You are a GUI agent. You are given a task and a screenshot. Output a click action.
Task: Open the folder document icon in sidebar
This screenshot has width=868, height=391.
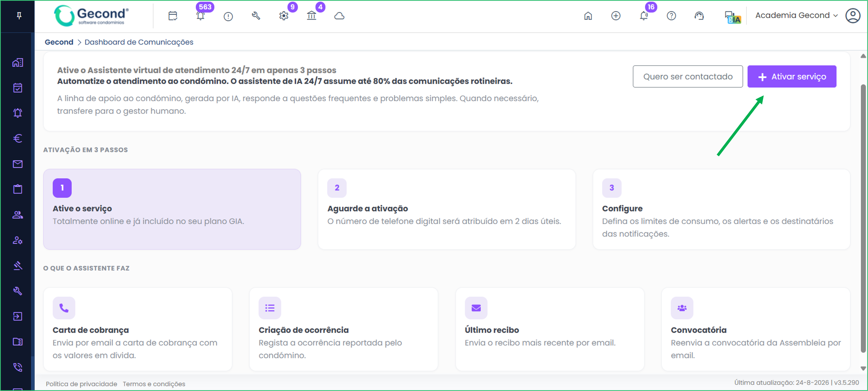tap(18, 342)
